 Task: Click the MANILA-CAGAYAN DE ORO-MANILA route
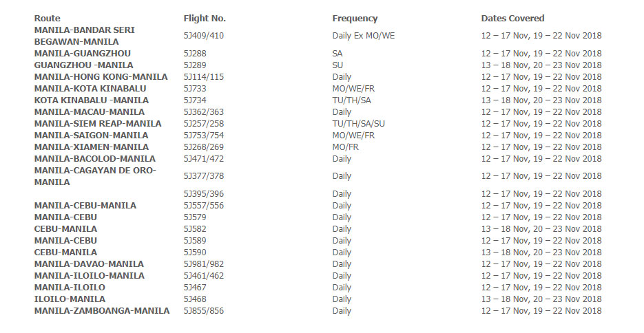95,176
